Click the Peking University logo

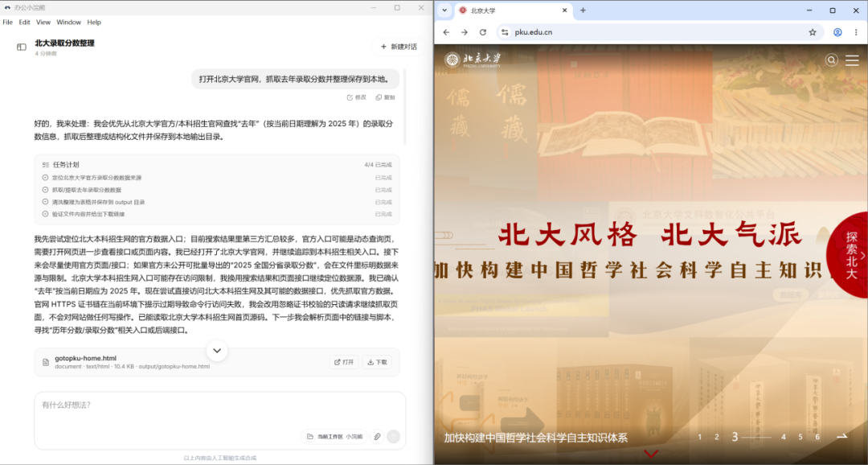473,60
